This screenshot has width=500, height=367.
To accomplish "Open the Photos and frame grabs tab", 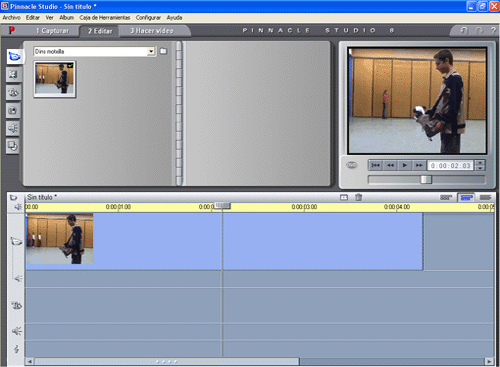I will click(13, 110).
